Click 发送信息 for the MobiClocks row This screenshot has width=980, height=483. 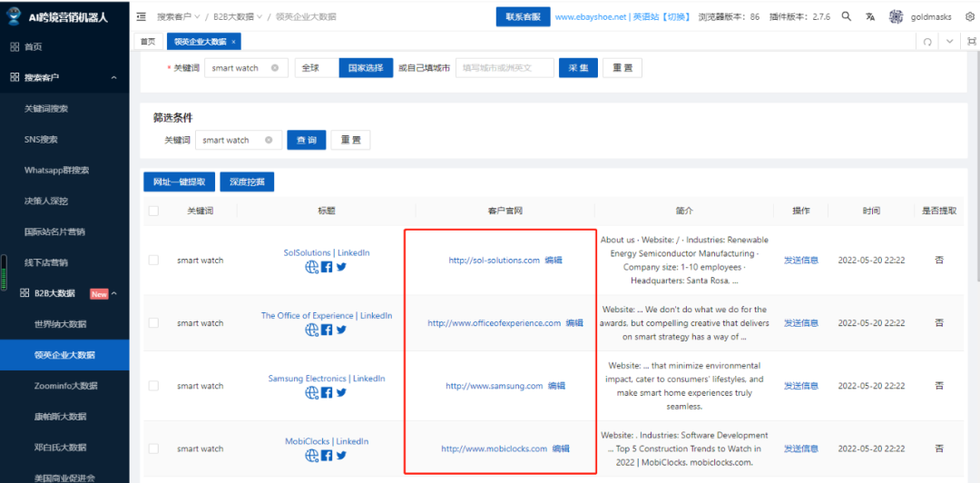pyautogui.click(x=801, y=448)
